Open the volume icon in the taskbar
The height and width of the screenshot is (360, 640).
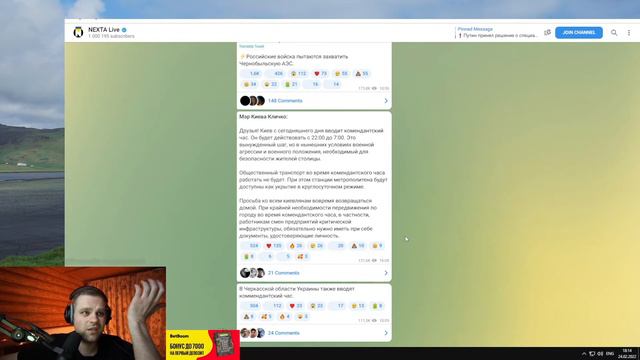tap(600, 353)
